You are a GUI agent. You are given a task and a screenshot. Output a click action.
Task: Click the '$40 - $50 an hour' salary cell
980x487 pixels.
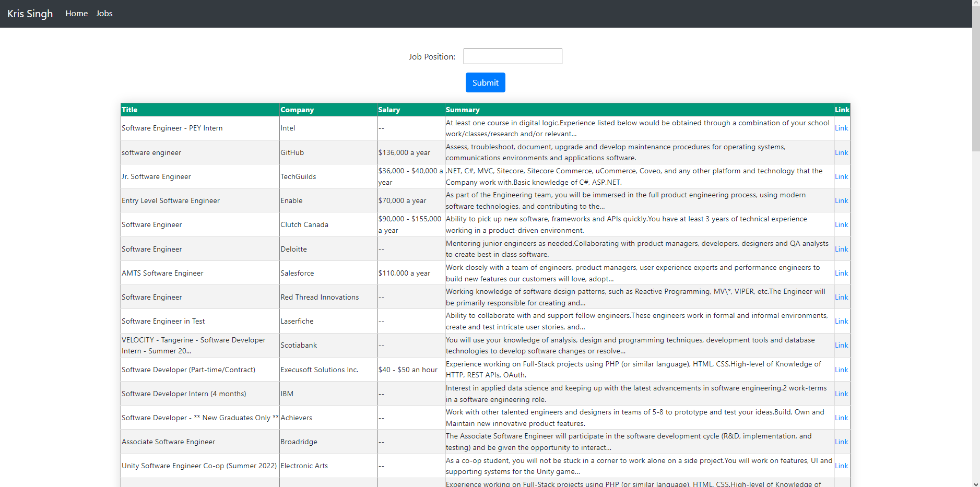pyautogui.click(x=411, y=370)
